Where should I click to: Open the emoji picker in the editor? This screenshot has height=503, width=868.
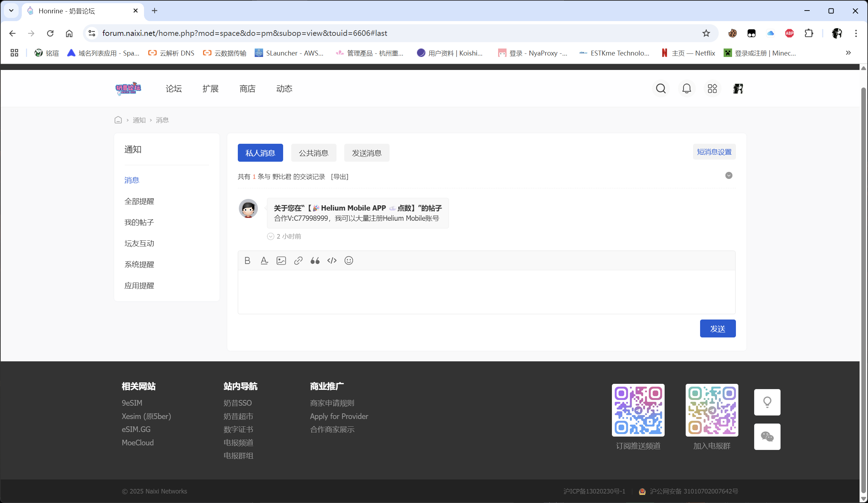point(348,260)
